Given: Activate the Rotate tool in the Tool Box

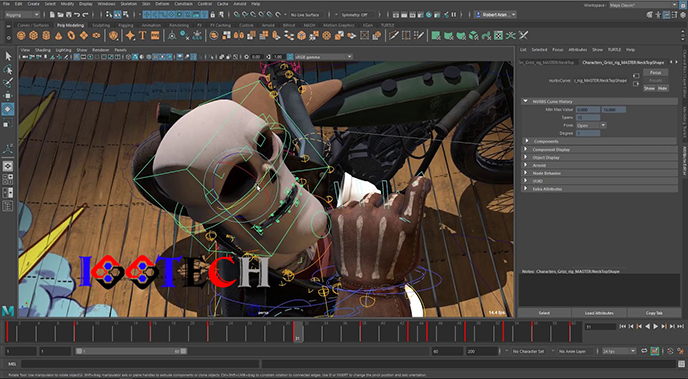Looking at the screenshot, I should point(8,109).
